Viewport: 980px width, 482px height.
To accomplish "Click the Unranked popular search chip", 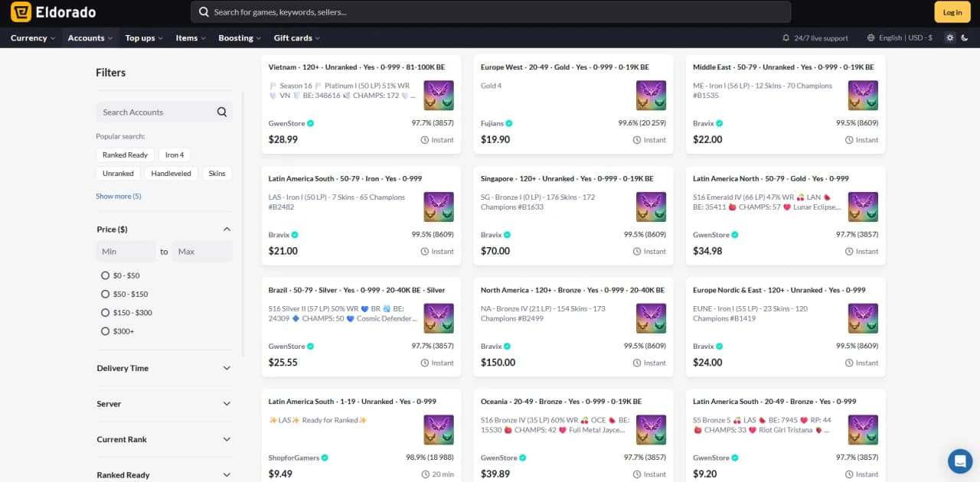I will coord(118,174).
